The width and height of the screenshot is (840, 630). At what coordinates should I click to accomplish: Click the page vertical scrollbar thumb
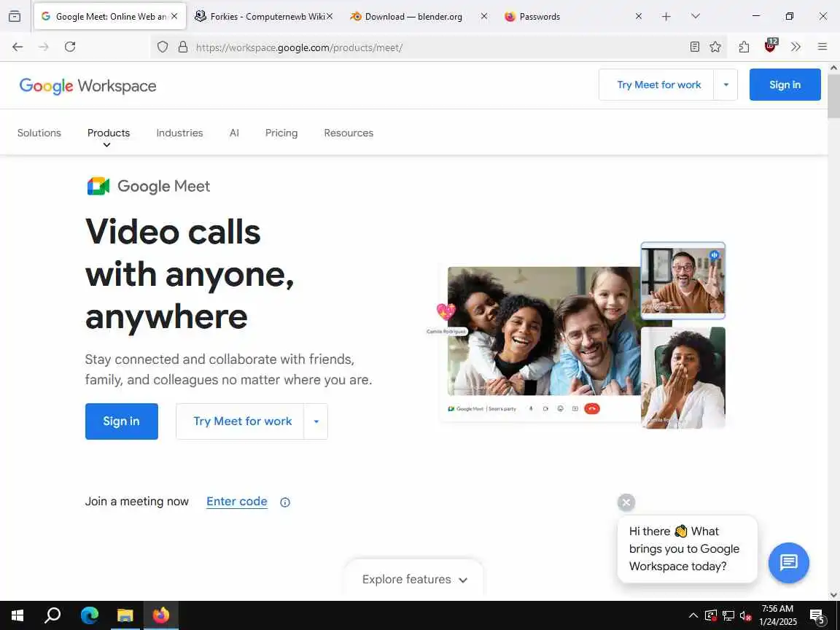(833, 96)
